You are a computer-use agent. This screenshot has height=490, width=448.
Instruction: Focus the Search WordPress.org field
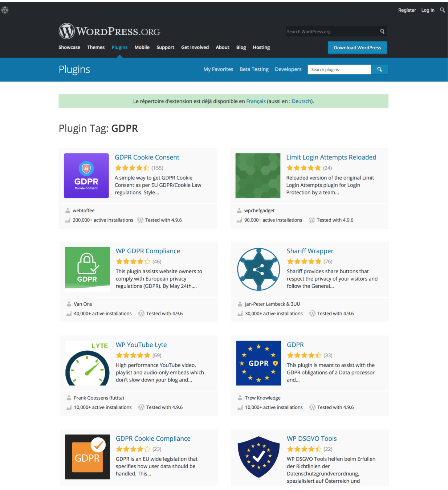pos(332,32)
